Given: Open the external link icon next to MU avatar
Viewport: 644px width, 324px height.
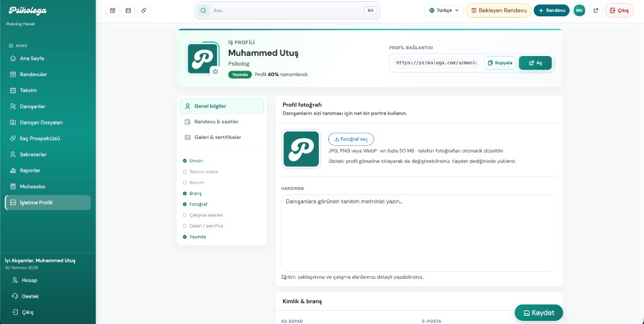Looking at the screenshot, I should [596, 10].
